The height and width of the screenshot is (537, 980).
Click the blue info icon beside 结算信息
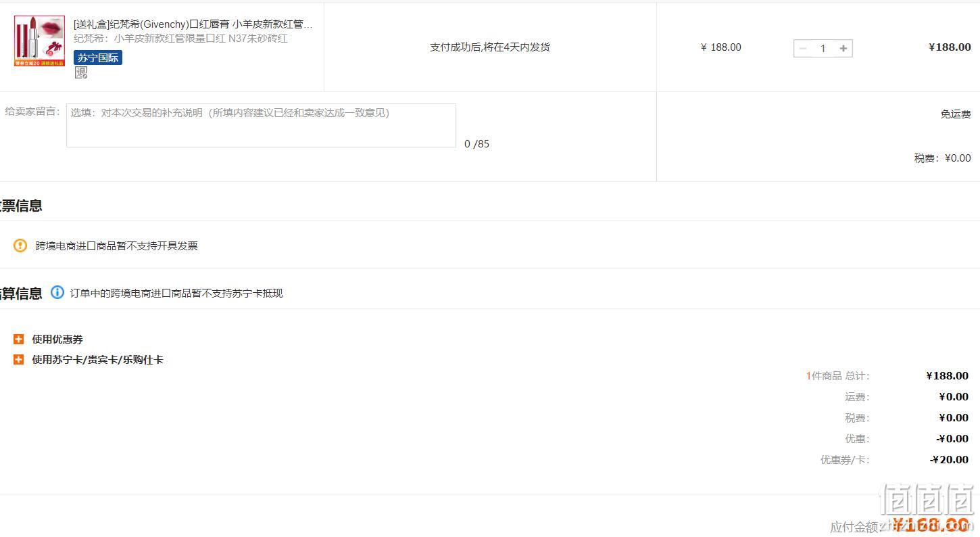click(x=57, y=293)
